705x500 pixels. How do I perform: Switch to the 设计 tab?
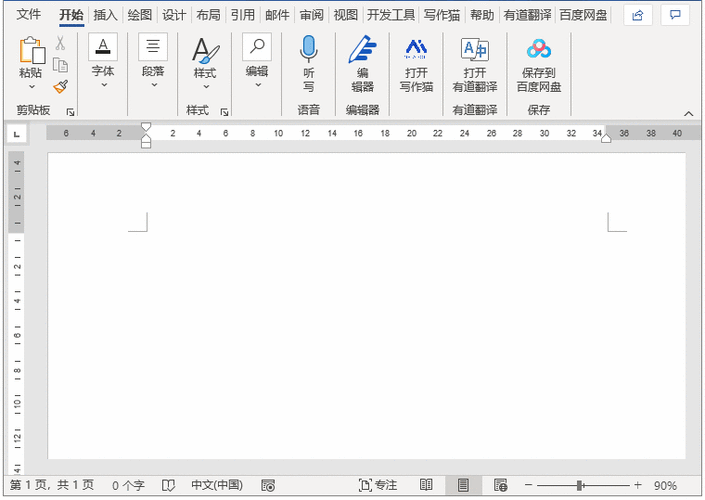[174, 15]
